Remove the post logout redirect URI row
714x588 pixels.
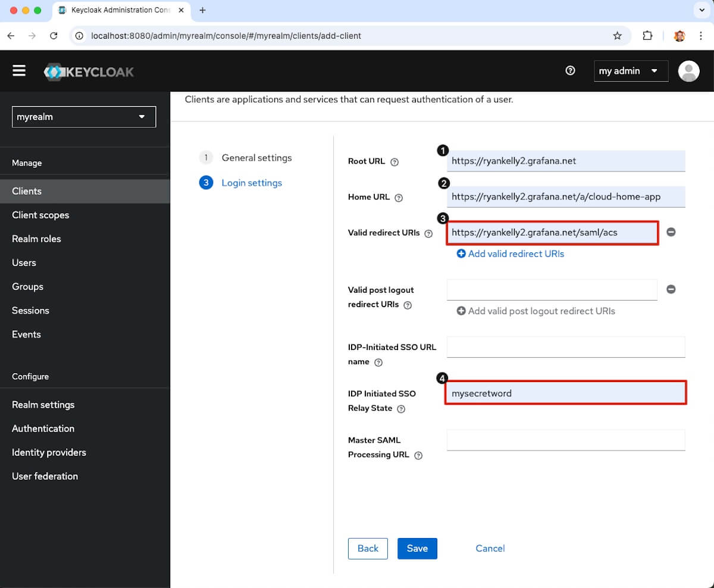671,289
